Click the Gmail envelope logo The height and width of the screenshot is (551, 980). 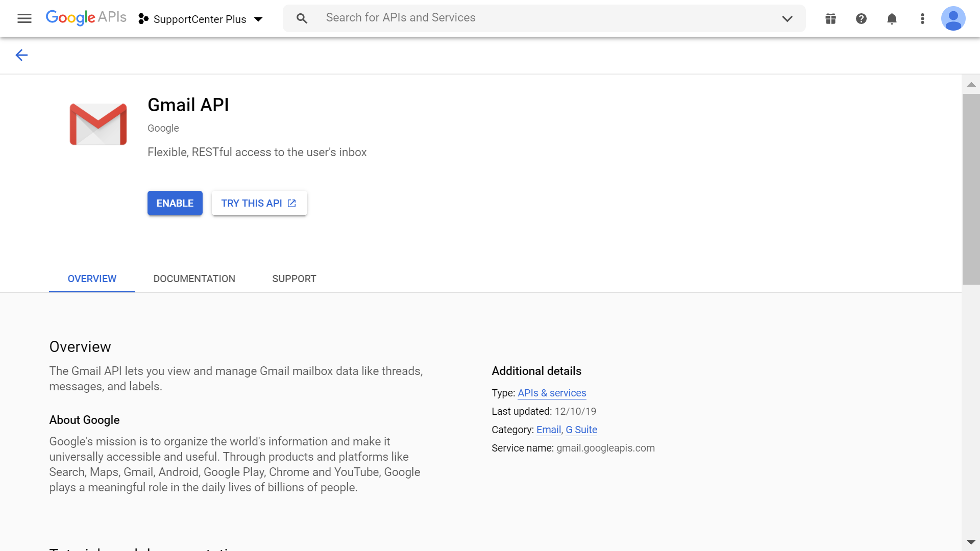pyautogui.click(x=98, y=124)
